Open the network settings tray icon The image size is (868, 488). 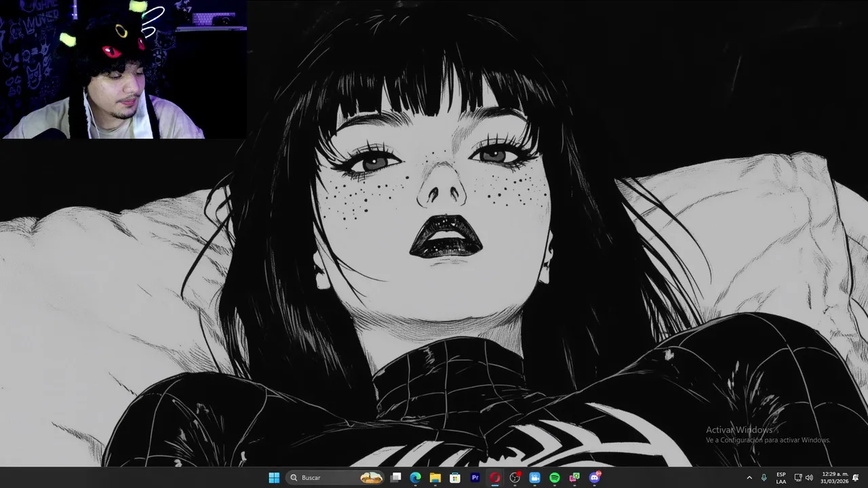click(x=798, y=478)
